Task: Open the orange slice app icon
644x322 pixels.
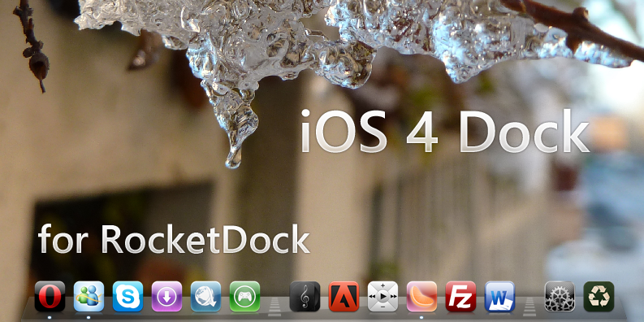Action: tap(421, 296)
